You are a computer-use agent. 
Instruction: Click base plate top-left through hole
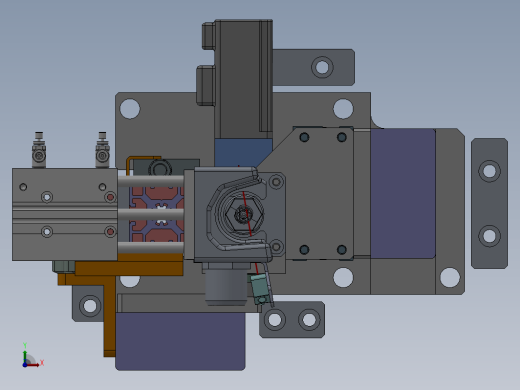(x=130, y=109)
